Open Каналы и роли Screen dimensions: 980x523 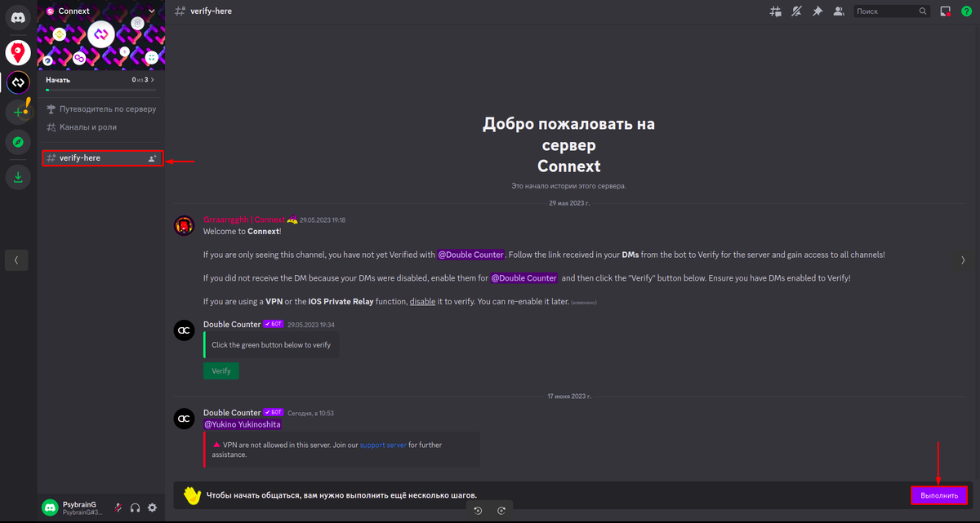[x=82, y=127]
